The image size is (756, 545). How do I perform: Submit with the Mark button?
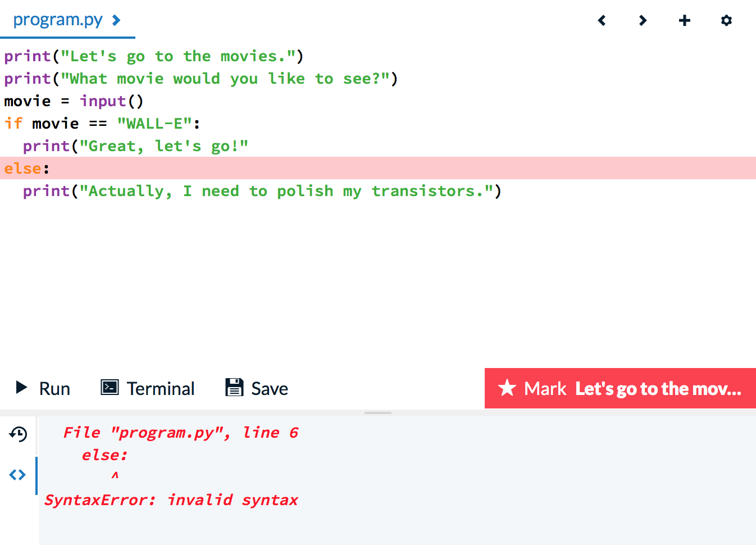click(618, 388)
